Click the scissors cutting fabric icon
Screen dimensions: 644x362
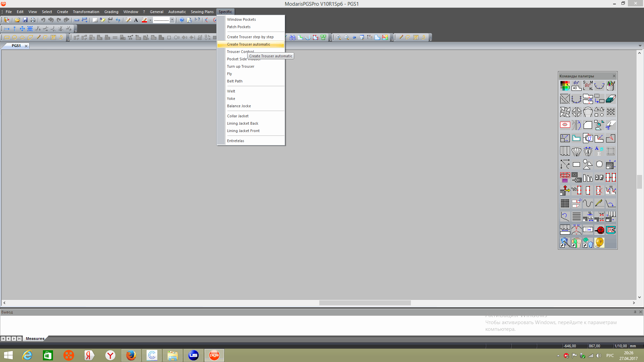(x=610, y=125)
